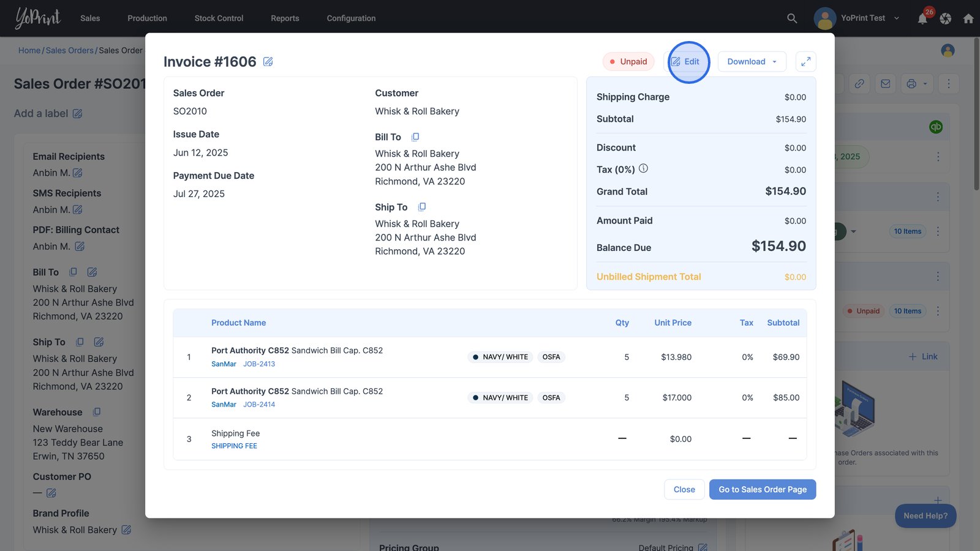The height and width of the screenshot is (551, 980).
Task: Open the Production menu
Action: click(x=147, y=18)
